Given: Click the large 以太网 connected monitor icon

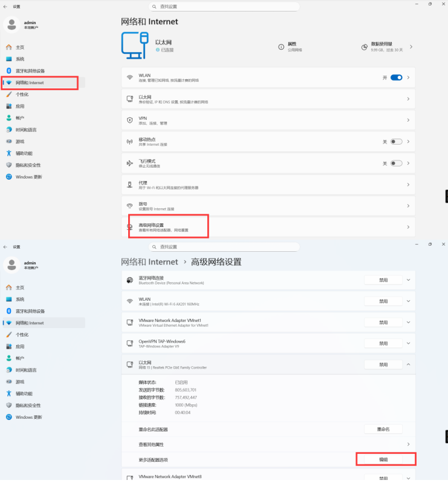Looking at the screenshot, I should pos(135,45).
